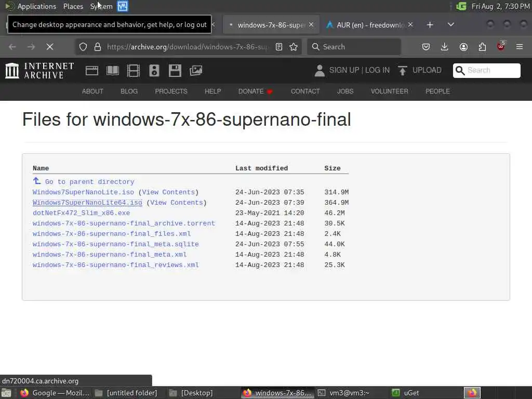This screenshot has height=399, width=532.
Task: Click the uGet tray icon
Action: click(461, 6)
